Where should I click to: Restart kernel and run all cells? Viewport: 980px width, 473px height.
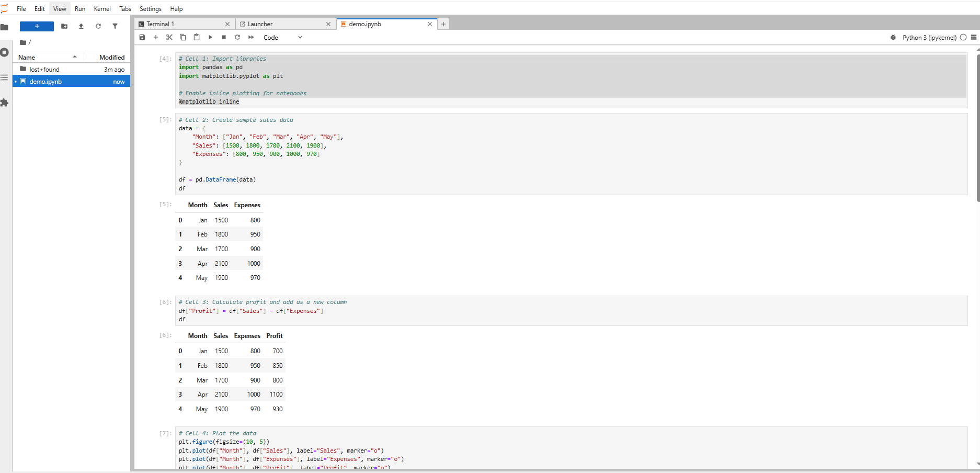click(x=251, y=37)
